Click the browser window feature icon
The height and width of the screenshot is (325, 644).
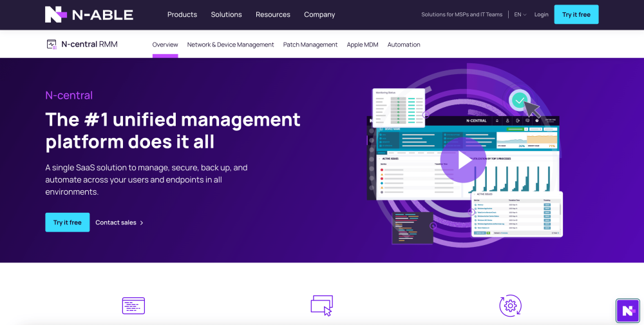pos(133,306)
